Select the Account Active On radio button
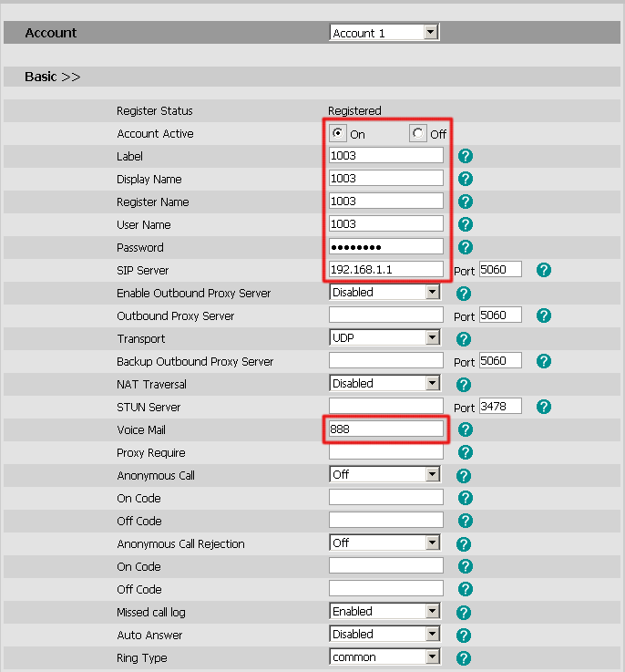 [x=338, y=133]
